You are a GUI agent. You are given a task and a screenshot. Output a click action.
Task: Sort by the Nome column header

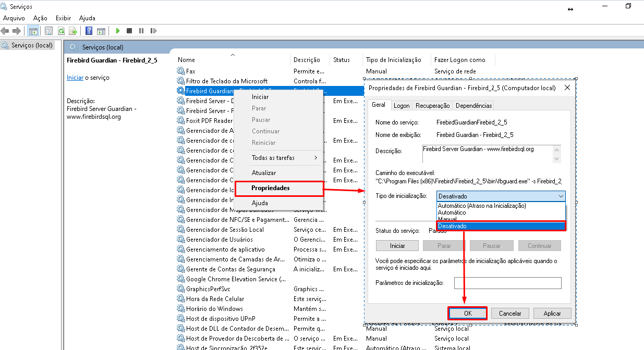(x=233, y=59)
